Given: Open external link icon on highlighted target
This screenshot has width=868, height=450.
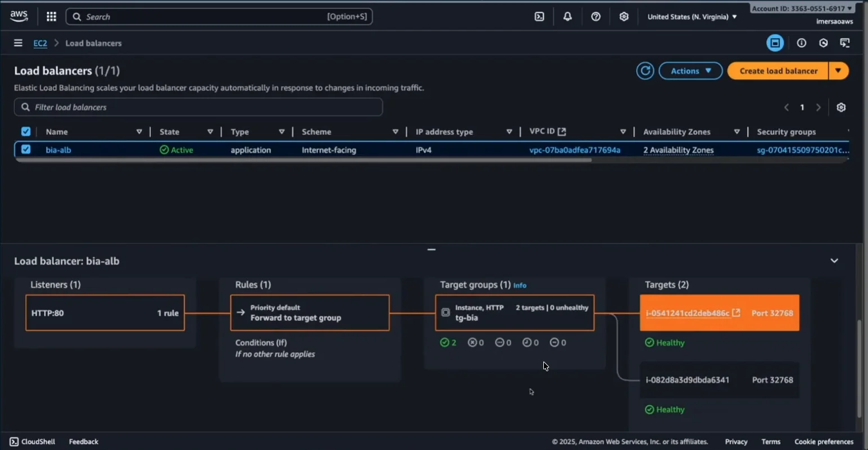Looking at the screenshot, I should pyautogui.click(x=736, y=313).
